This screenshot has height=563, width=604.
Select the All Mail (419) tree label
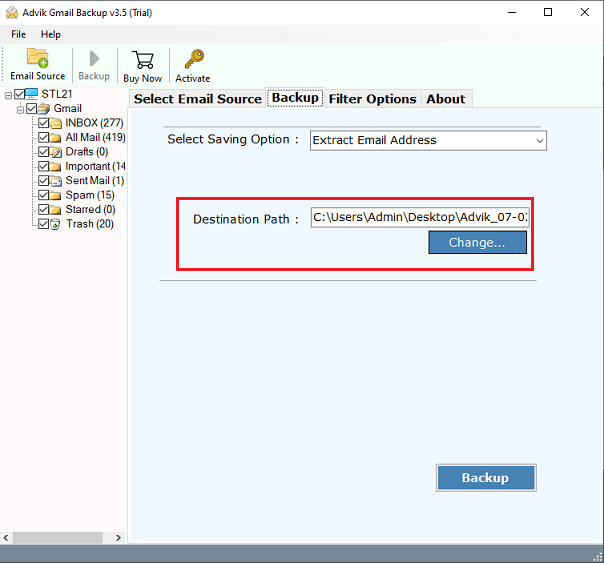click(95, 137)
